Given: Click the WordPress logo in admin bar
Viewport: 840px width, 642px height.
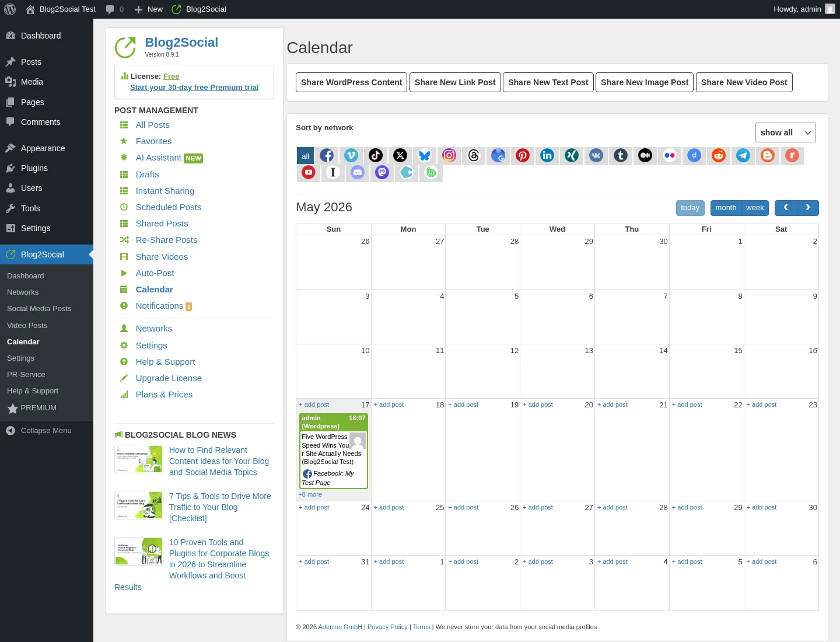Looking at the screenshot, I should pos(10,9).
